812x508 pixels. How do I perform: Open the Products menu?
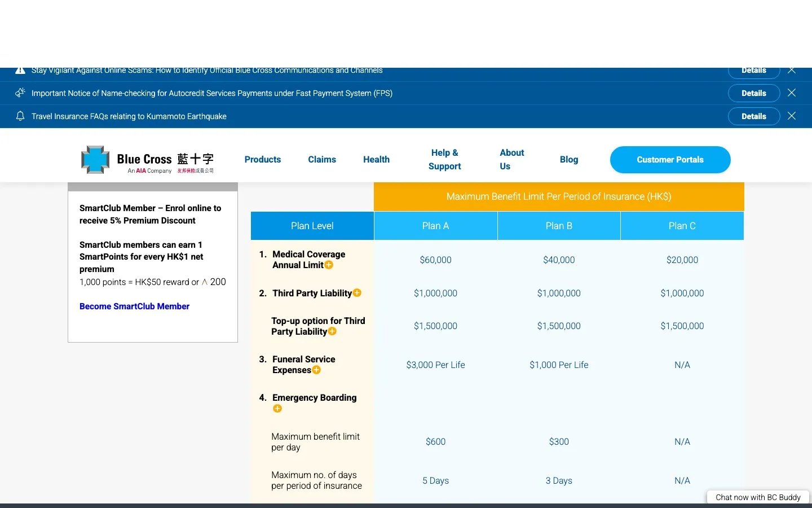pos(263,160)
